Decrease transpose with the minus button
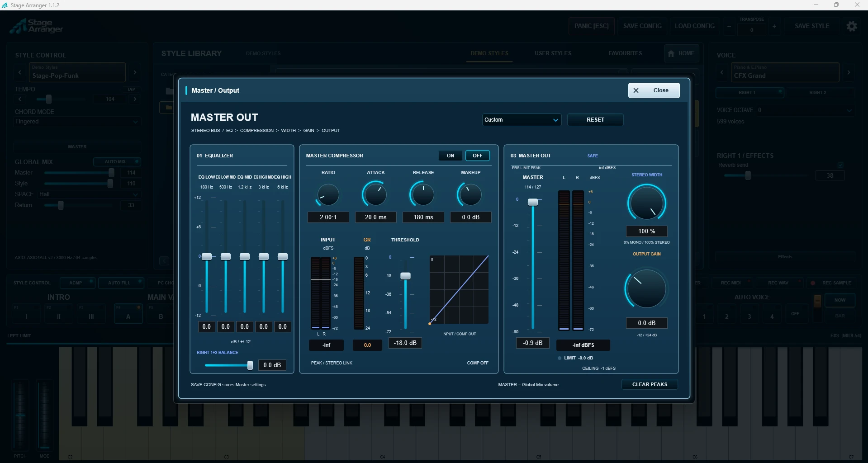Image resolution: width=868 pixels, height=463 pixels. [729, 26]
